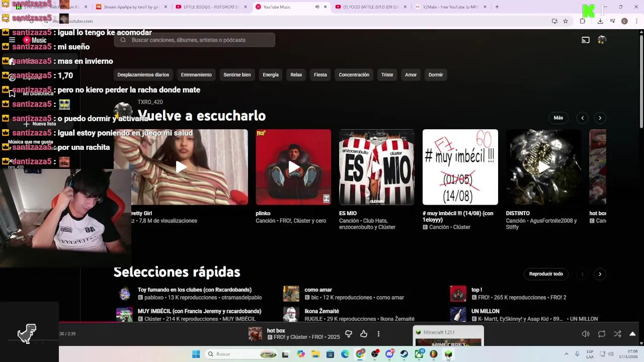Play the Pretty Girl video thumbnail
644x362 pixels.
coord(181,167)
